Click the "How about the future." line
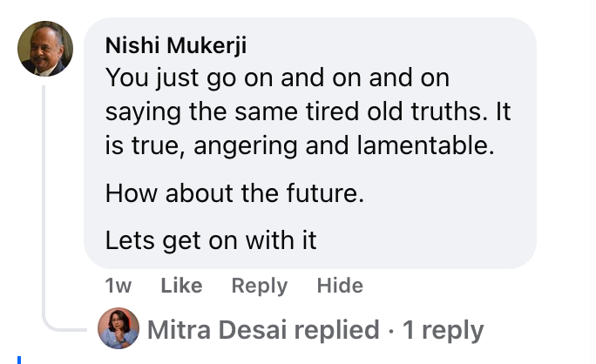The image size is (596, 364). point(234,192)
